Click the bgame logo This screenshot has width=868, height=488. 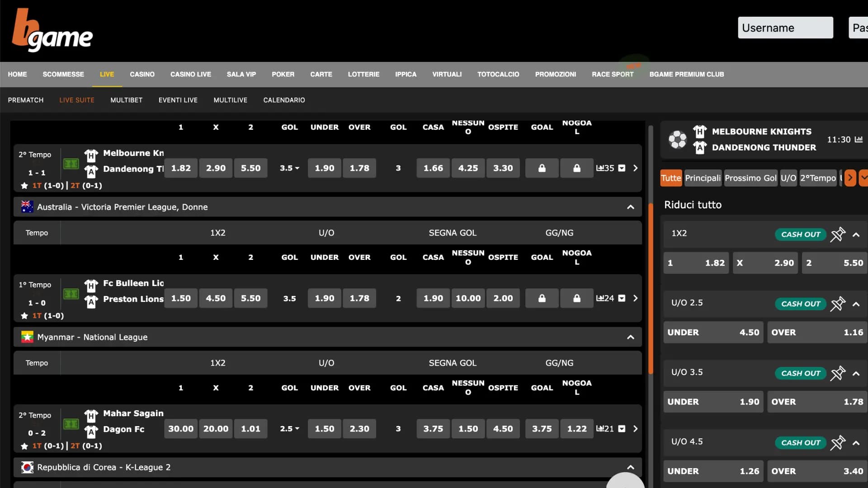(52, 31)
